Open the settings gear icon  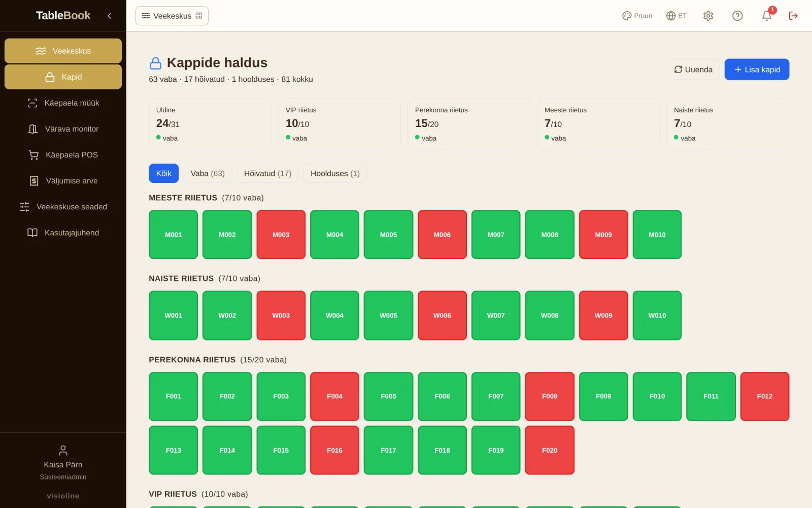[708, 16]
